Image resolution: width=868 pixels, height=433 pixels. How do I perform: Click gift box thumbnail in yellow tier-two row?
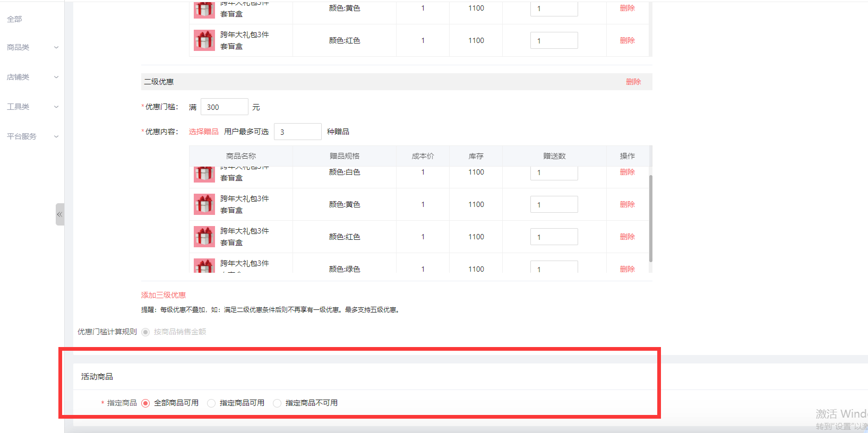click(204, 204)
